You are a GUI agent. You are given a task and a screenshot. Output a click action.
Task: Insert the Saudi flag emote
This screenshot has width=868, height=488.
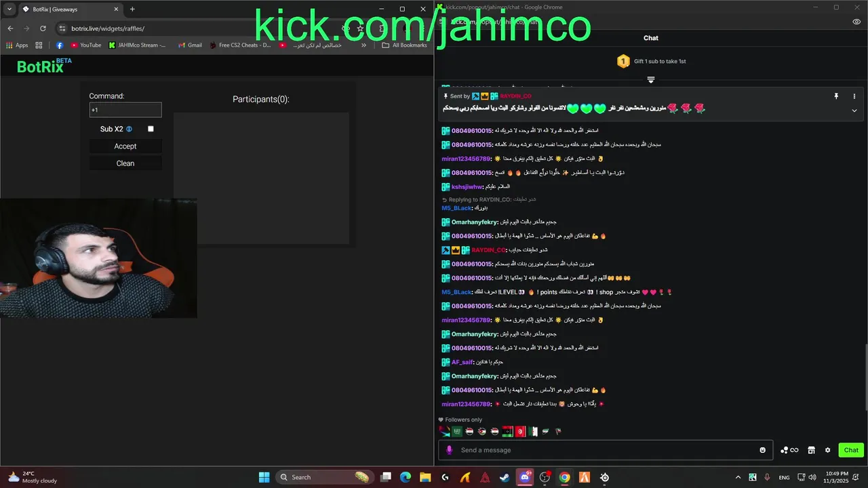pos(458,431)
